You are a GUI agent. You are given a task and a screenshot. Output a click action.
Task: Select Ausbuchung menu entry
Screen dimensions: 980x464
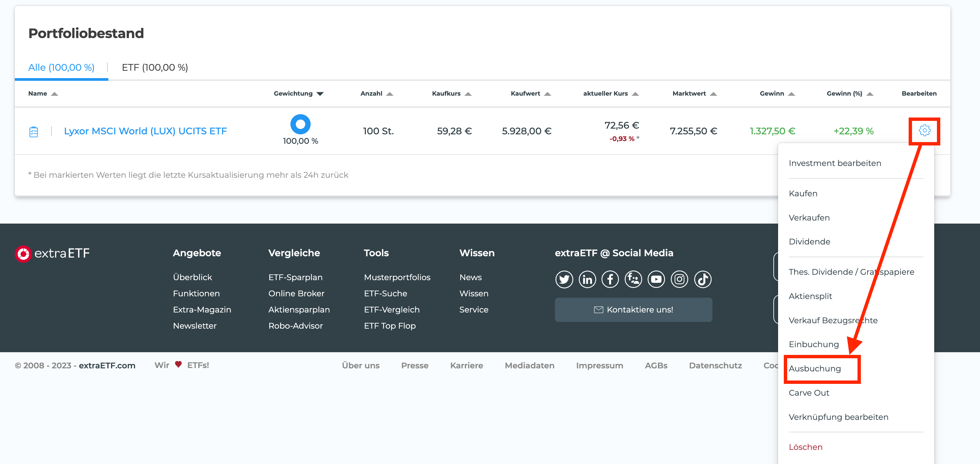click(x=814, y=369)
